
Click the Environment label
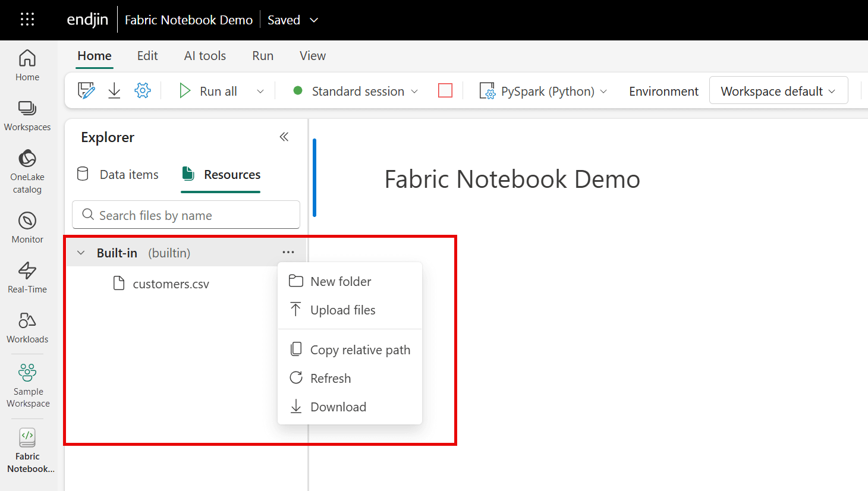(x=663, y=91)
